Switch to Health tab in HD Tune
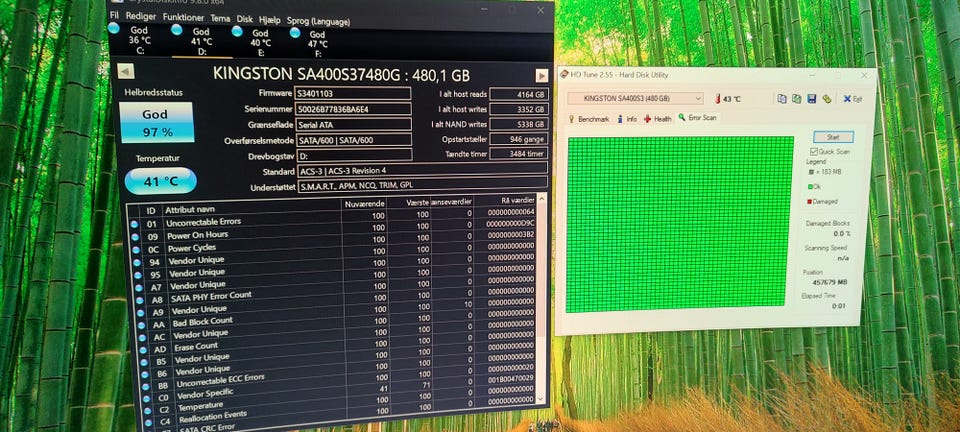 tap(659, 119)
